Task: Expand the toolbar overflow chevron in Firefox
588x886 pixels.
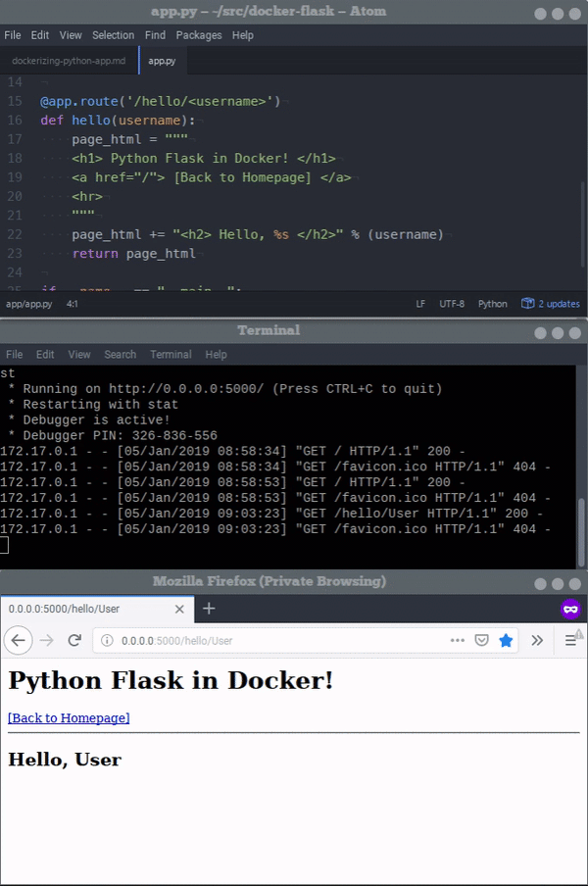Action: [x=537, y=640]
